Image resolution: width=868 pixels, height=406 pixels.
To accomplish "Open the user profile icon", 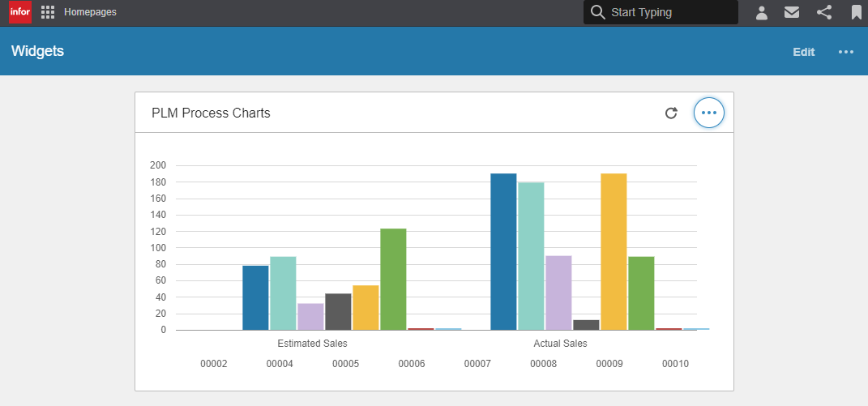I will (x=762, y=12).
